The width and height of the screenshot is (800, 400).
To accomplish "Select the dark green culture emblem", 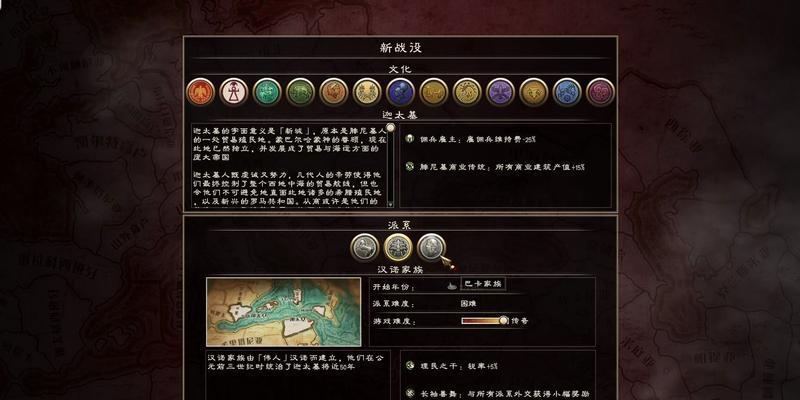I will (301, 92).
